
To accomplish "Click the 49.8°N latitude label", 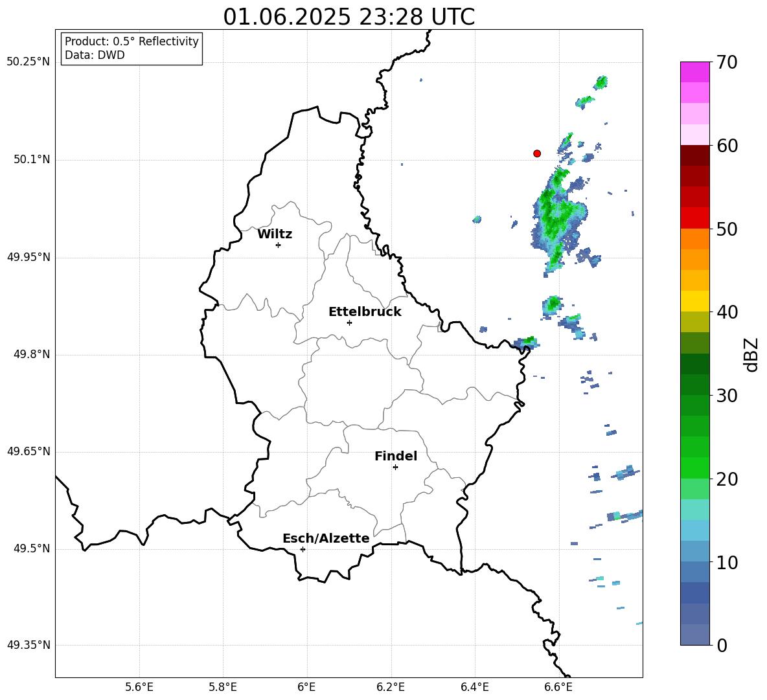I will (x=32, y=354).
